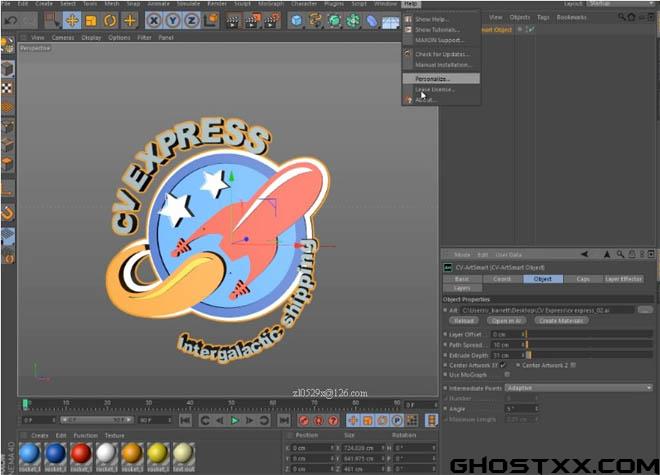This screenshot has height=475, width=660.
Task: Select the white material sphere
Action: 106,454
